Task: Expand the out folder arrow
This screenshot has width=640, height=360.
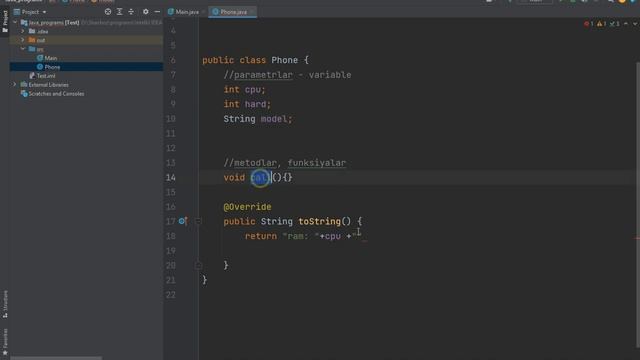Action: click(23, 40)
